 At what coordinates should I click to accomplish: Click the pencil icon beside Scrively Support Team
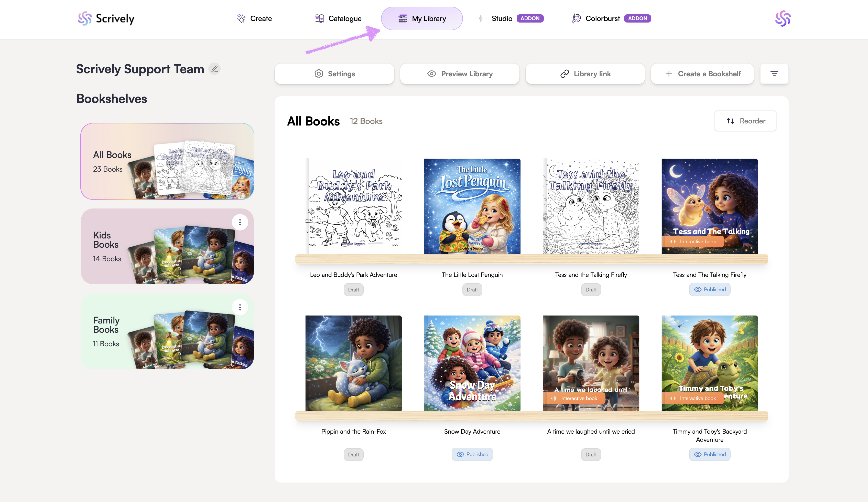point(215,69)
